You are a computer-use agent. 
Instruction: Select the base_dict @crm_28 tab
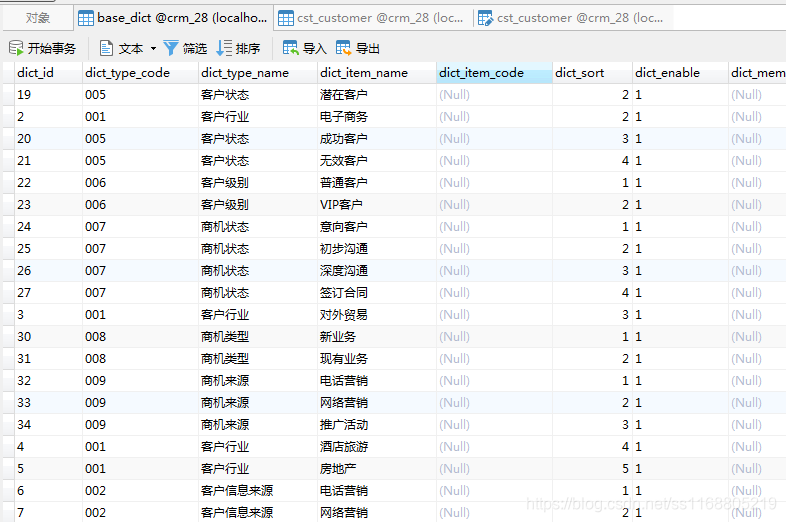click(173, 18)
